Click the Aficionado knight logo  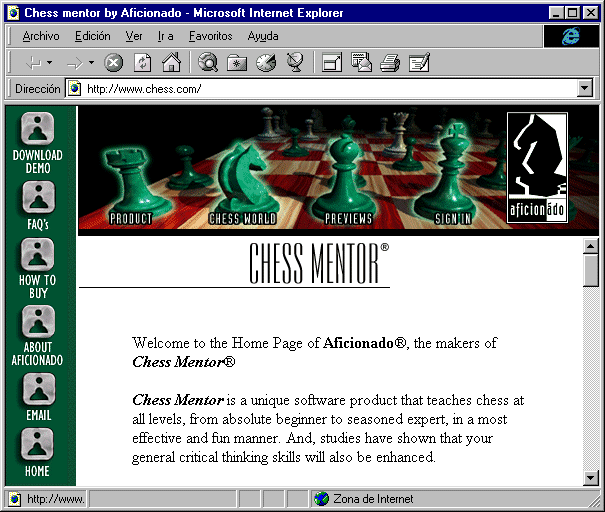537,167
